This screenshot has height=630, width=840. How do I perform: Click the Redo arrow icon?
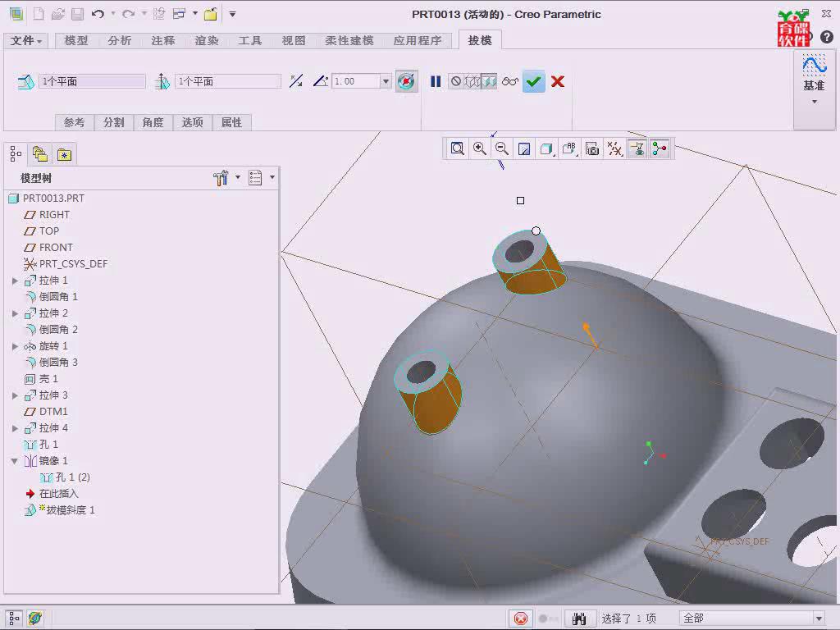(x=129, y=14)
